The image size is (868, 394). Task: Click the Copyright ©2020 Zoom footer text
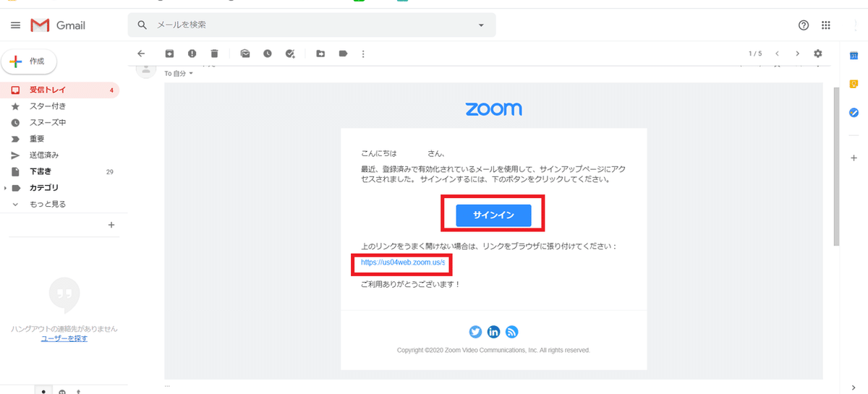pos(493,351)
